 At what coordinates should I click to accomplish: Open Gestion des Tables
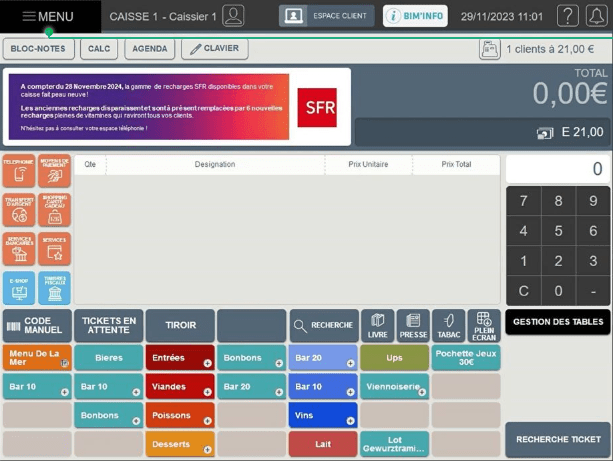558,322
